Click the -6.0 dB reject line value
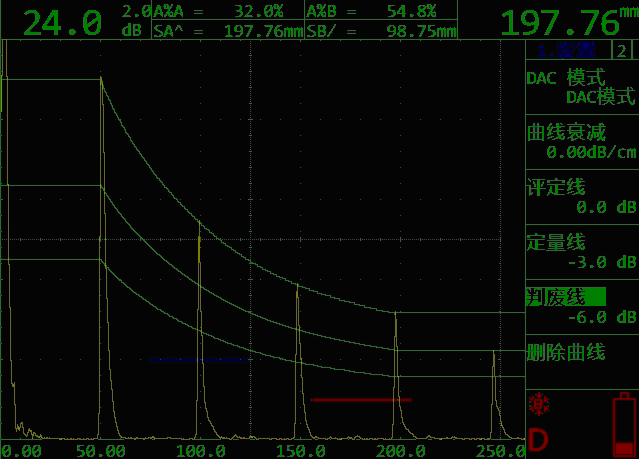The image size is (639, 459). (610, 317)
